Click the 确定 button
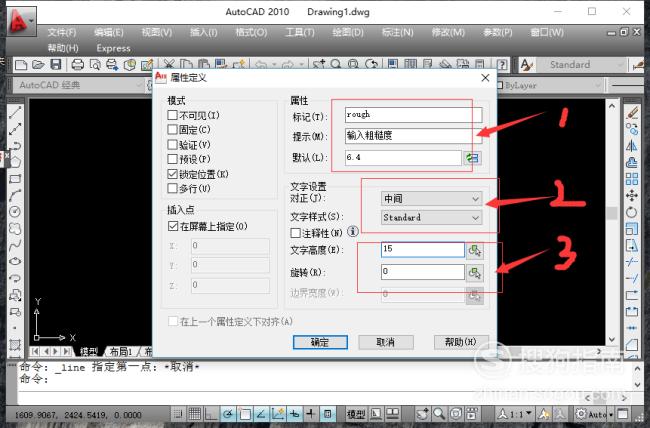650x428 pixels. [x=320, y=342]
